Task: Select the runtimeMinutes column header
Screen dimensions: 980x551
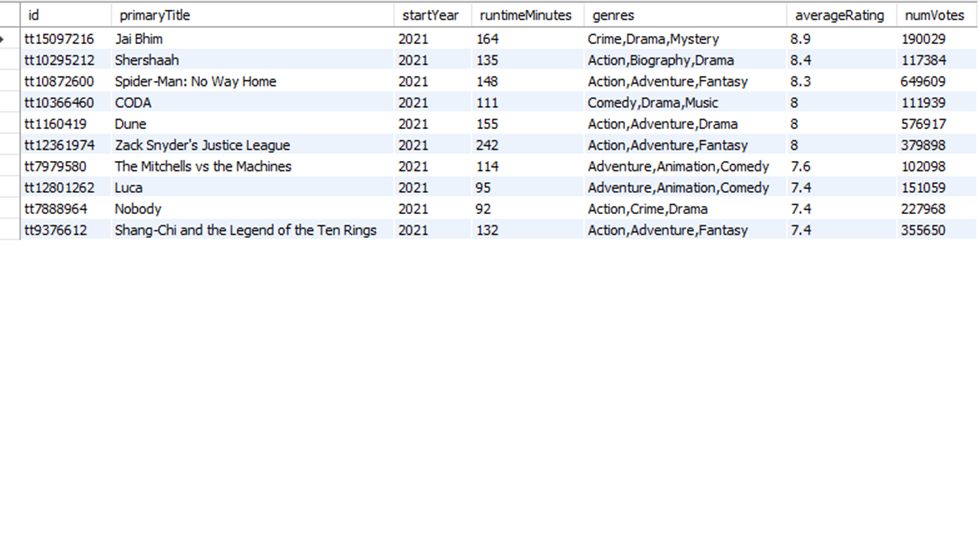Action: [525, 15]
